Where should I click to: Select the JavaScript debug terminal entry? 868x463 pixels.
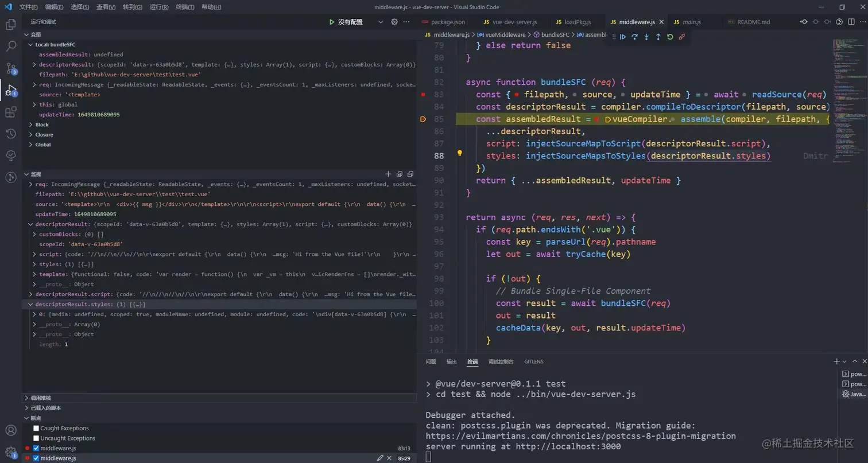click(854, 394)
